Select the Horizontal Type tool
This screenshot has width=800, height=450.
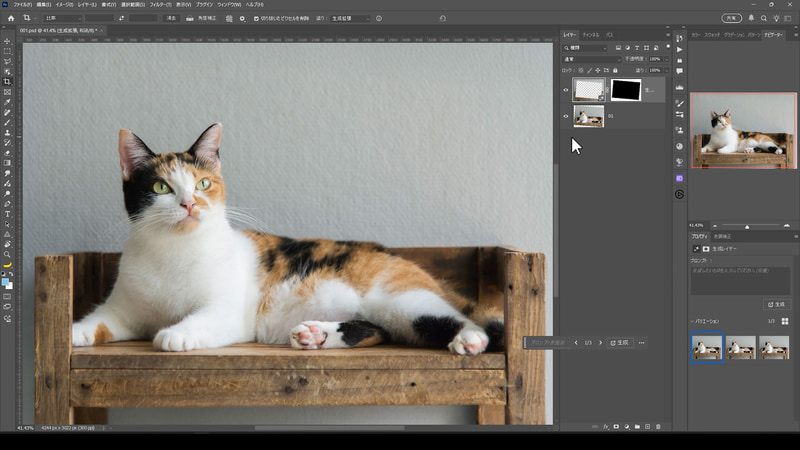point(7,214)
